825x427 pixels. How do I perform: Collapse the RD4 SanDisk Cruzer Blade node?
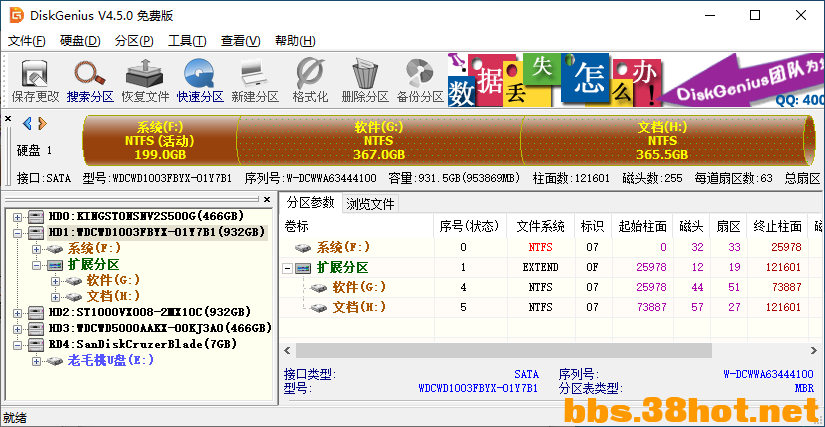18,345
